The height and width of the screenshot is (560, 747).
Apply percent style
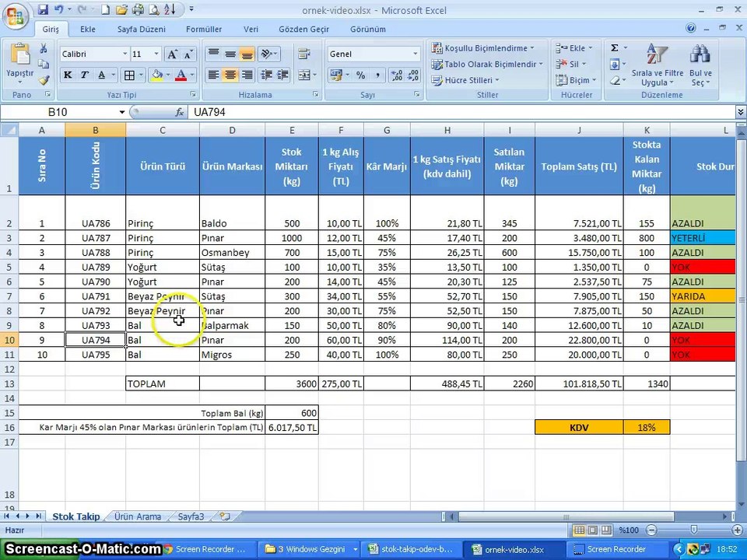pos(360,75)
